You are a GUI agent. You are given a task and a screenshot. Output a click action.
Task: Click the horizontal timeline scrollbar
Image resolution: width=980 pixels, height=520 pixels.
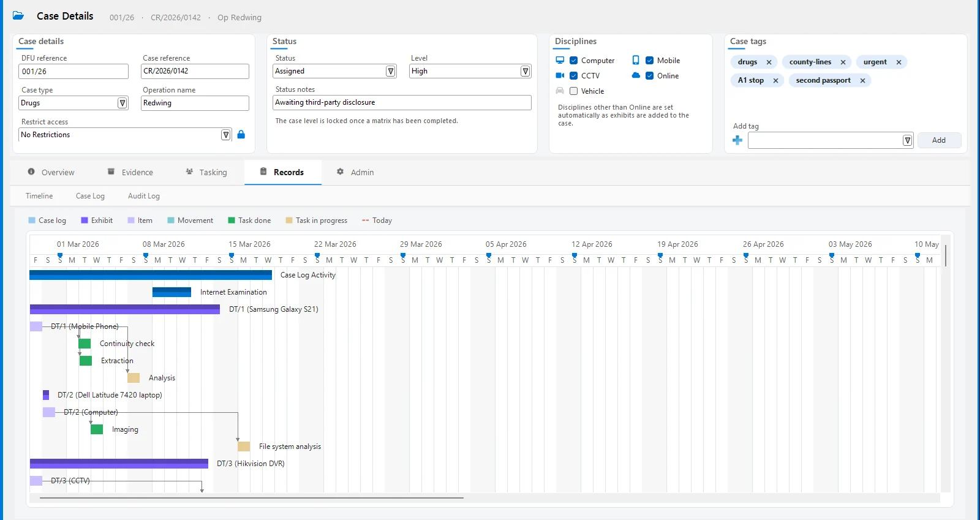[252, 499]
